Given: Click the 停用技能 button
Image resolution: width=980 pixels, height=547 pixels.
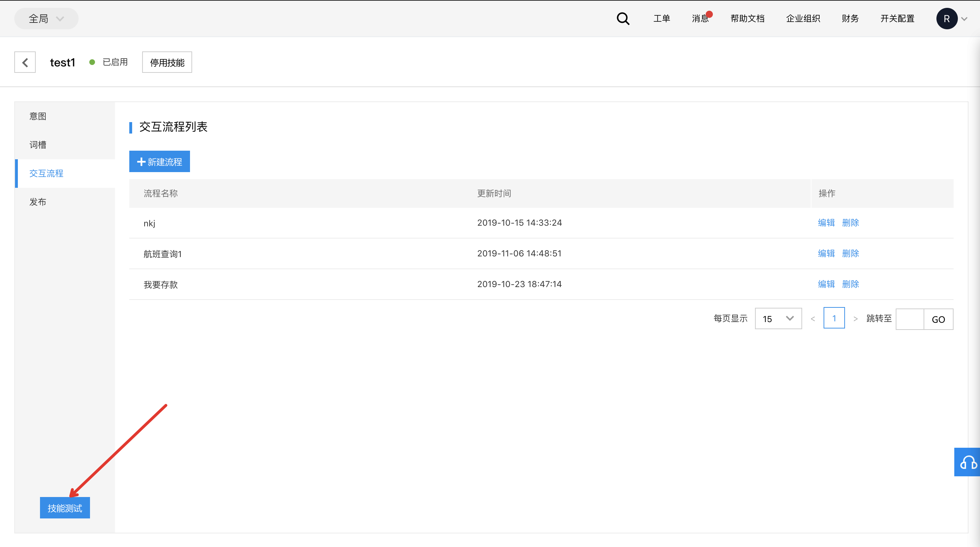Looking at the screenshot, I should tap(167, 62).
